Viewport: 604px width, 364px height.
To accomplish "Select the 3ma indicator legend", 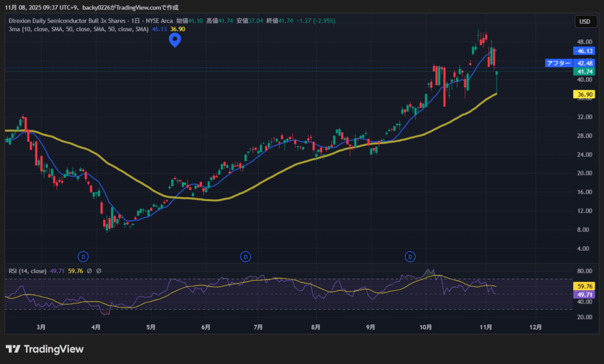I will click(77, 29).
